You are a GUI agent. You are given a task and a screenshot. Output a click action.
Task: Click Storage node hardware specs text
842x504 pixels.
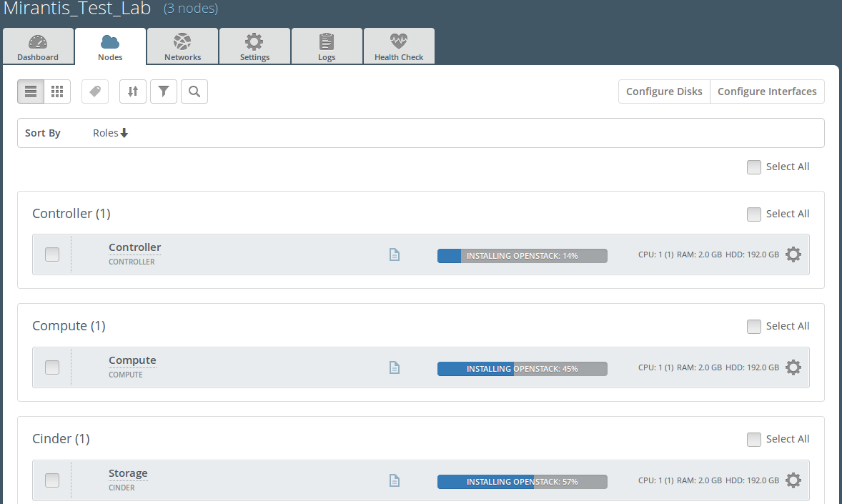pyautogui.click(x=708, y=480)
